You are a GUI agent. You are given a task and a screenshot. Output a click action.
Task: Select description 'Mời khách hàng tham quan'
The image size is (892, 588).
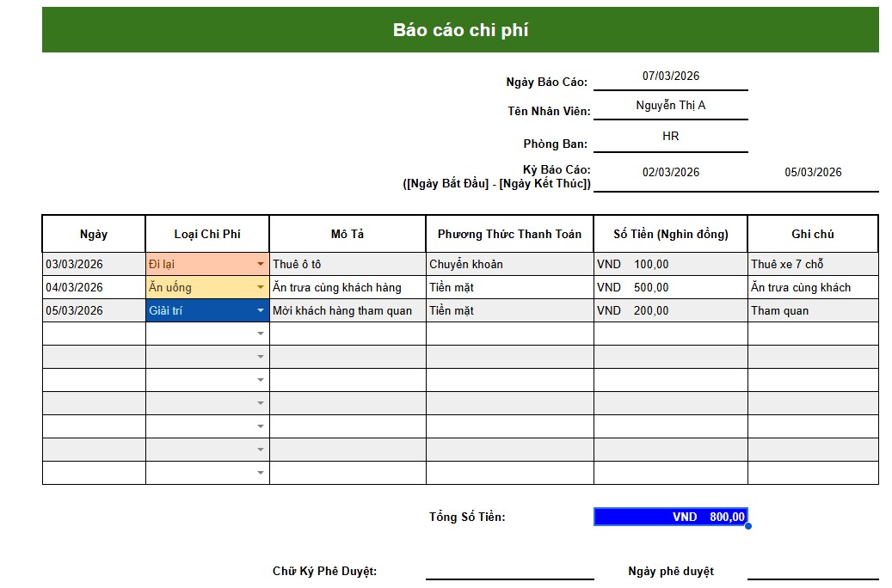(347, 310)
